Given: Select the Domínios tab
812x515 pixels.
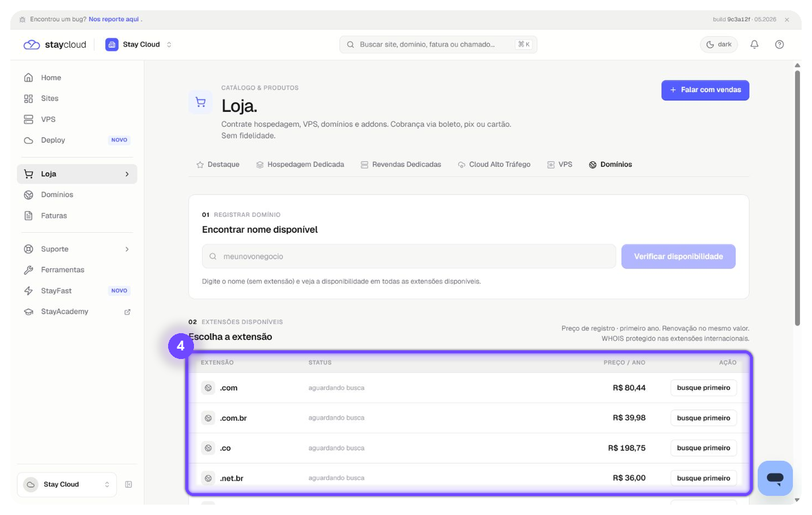Looking at the screenshot, I should click(x=611, y=165).
